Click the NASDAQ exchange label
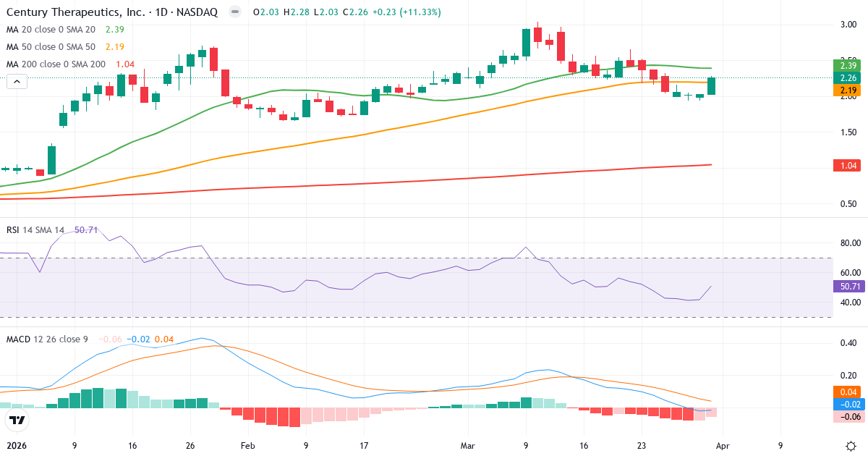Image resolution: width=868 pixels, height=456 pixels. point(196,12)
